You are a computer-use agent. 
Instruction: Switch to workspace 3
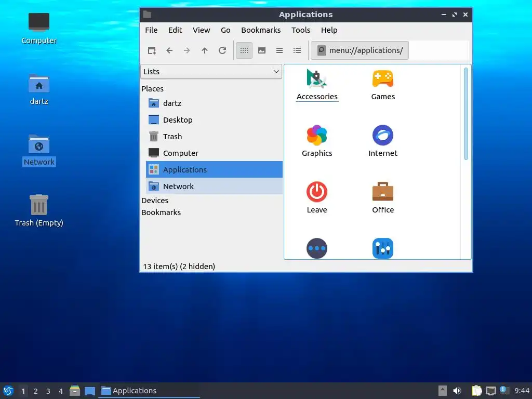pyautogui.click(x=48, y=391)
